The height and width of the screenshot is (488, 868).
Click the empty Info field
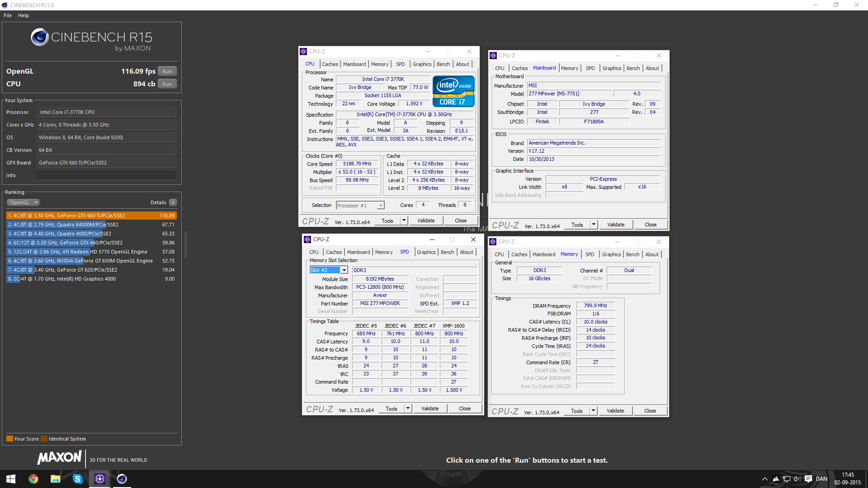click(107, 175)
